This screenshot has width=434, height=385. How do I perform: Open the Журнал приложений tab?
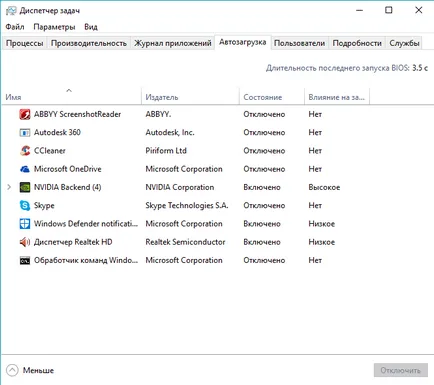click(x=173, y=43)
